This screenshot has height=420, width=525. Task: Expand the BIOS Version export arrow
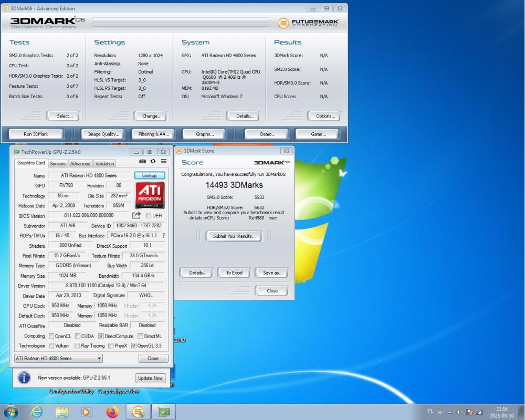[x=135, y=215]
